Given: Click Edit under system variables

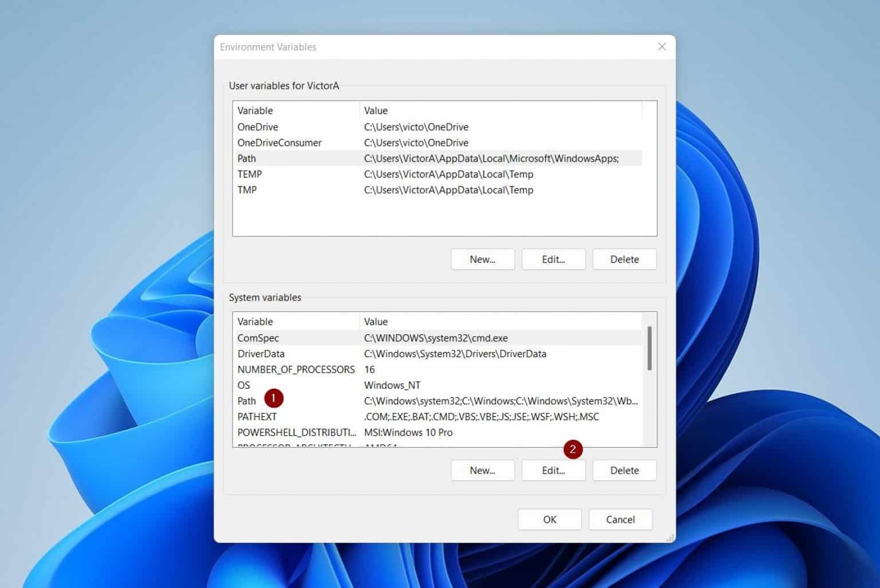Looking at the screenshot, I should coord(553,470).
